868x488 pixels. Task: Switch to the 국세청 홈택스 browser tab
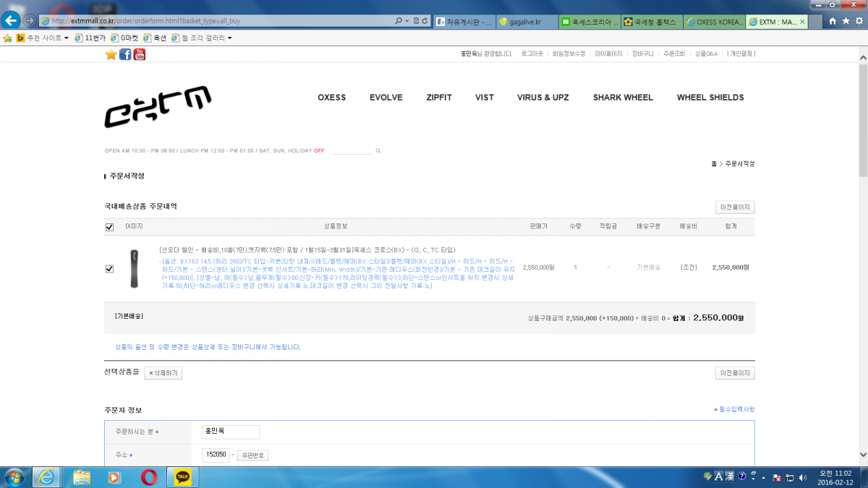650,22
